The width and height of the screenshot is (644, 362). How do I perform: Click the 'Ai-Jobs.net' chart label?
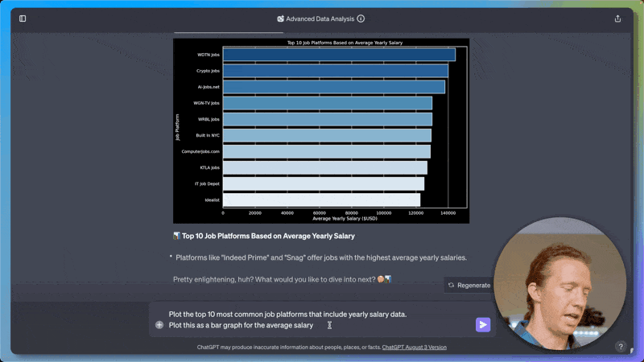pyautogui.click(x=208, y=87)
